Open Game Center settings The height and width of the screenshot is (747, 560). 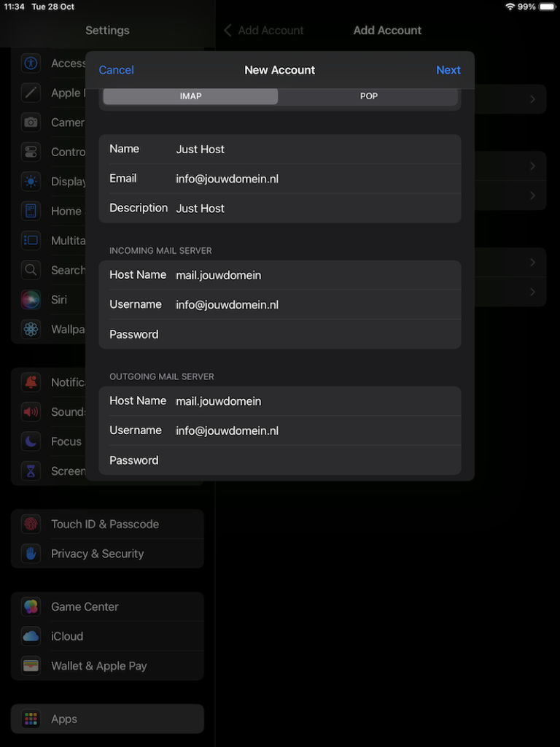pos(85,606)
